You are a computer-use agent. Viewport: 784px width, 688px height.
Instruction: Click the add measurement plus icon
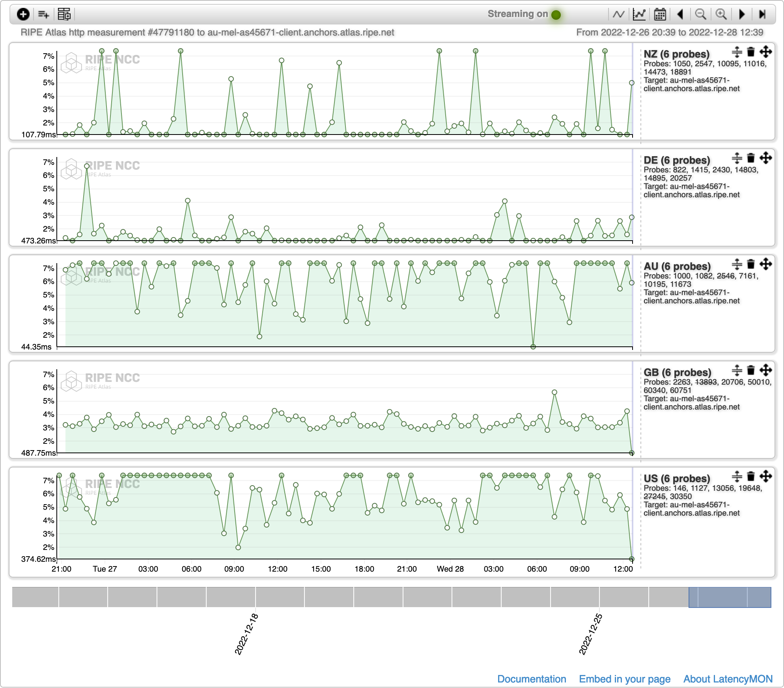pos(23,14)
